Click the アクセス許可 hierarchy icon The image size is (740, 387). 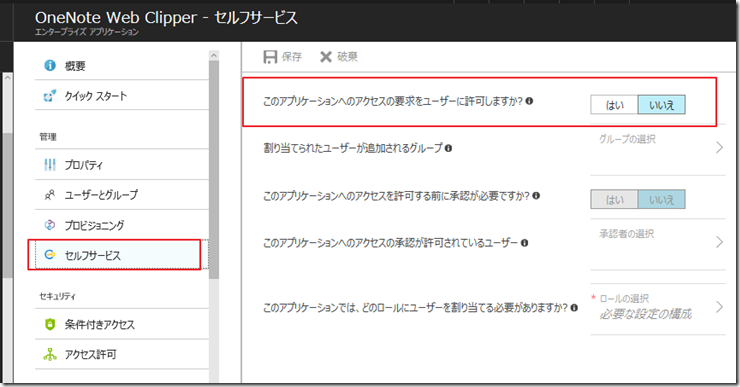click(x=50, y=354)
